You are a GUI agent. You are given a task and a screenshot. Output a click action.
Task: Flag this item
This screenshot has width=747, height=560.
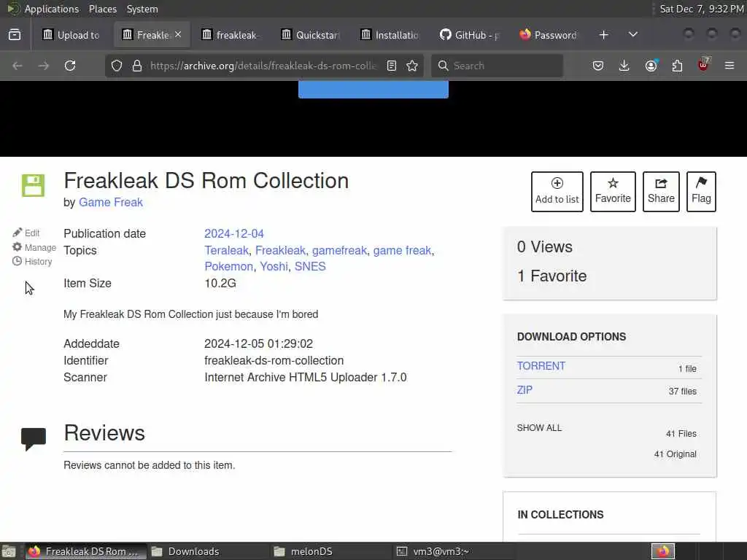701,192
